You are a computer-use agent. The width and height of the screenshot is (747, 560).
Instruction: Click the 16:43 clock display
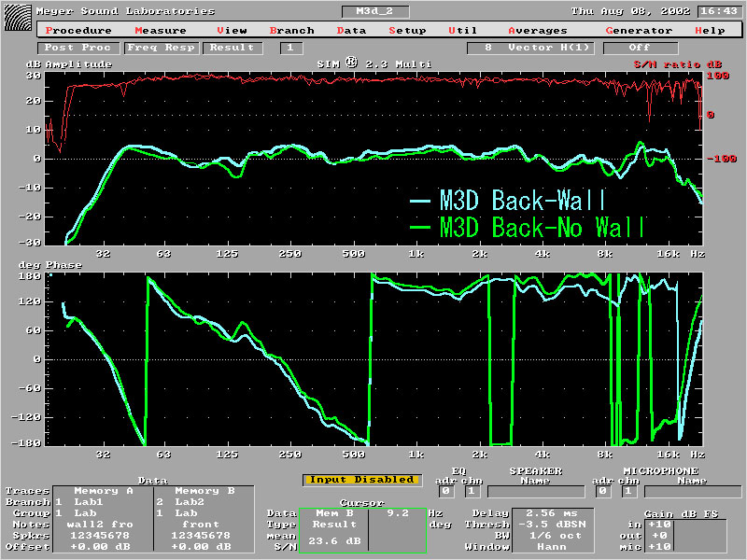pos(719,11)
